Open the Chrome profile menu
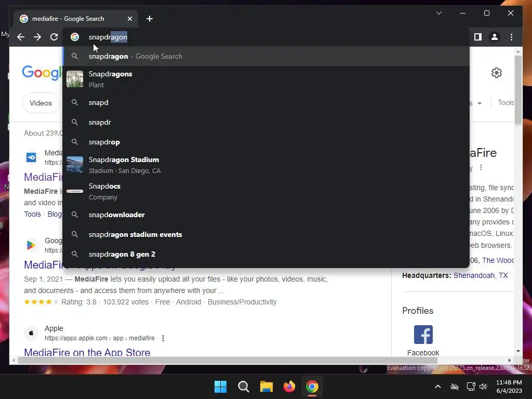 [495, 37]
